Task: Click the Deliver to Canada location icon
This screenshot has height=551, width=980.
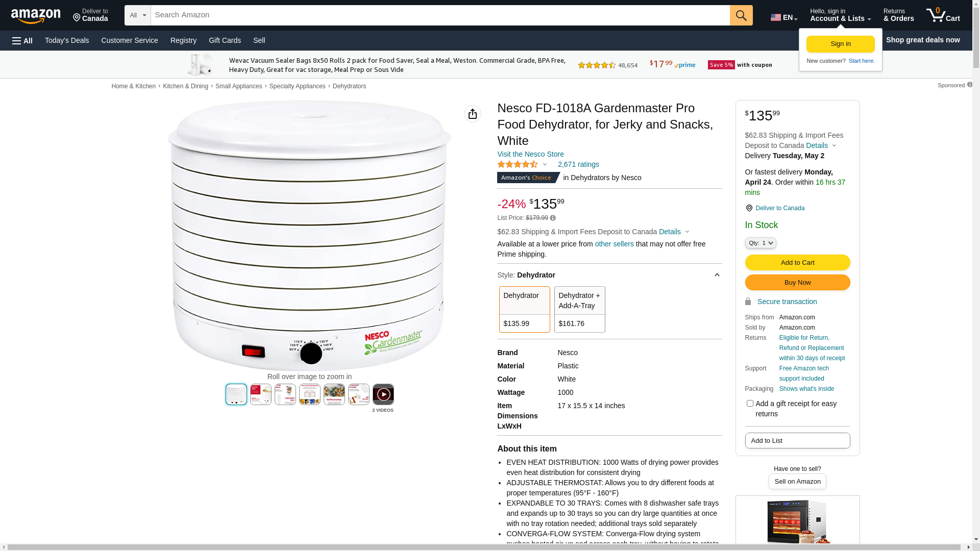Action: point(749,208)
